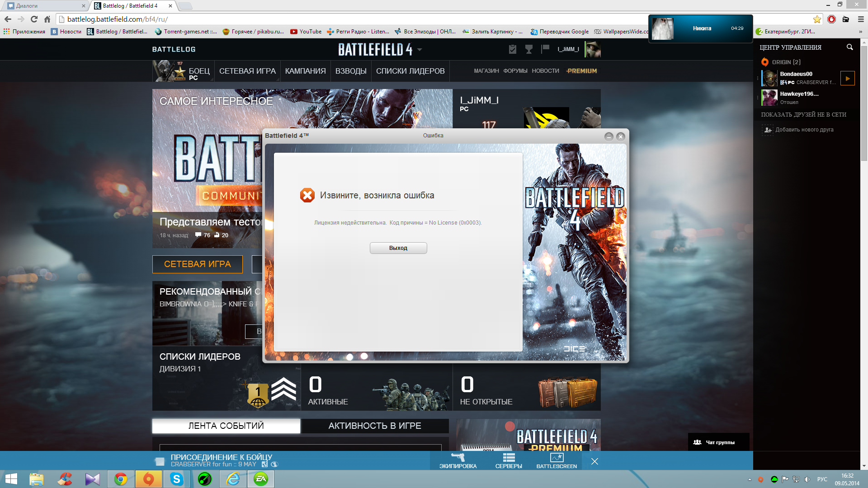Image resolution: width=868 pixels, height=488 pixels.
Task: Open the YouTube bookmark
Action: click(306, 32)
